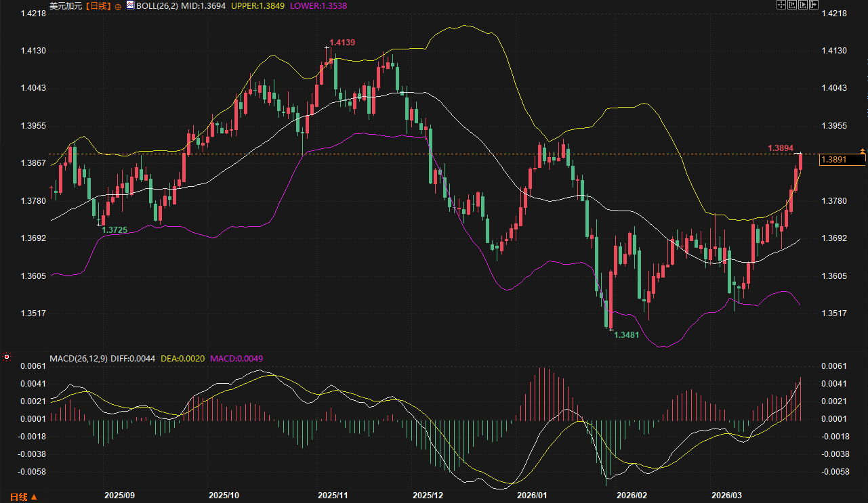Click the orange arrows above price tag 1.3891
The height and width of the screenshot is (503, 868).
click(x=863, y=150)
